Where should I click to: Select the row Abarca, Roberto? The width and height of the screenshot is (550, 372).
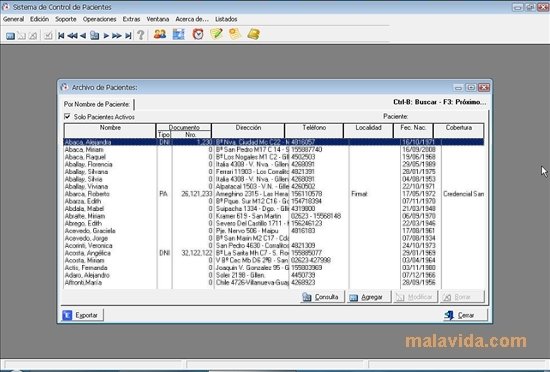pos(274,194)
